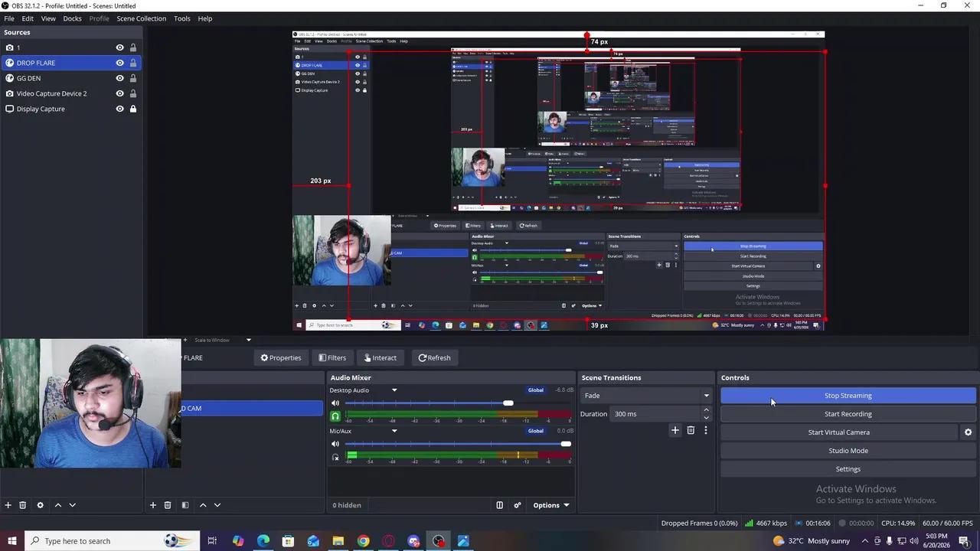Hide source "1" with eye icon
This screenshot has height=551, width=980.
(119, 47)
